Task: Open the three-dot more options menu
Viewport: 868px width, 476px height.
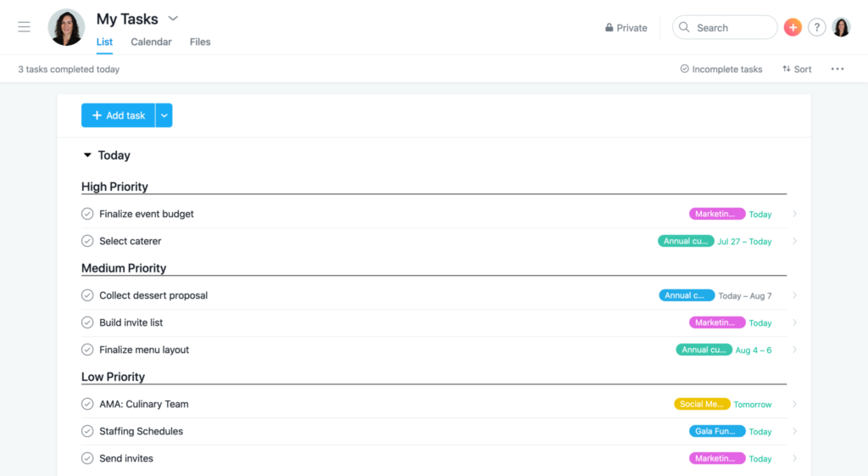Action: (837, 69)
